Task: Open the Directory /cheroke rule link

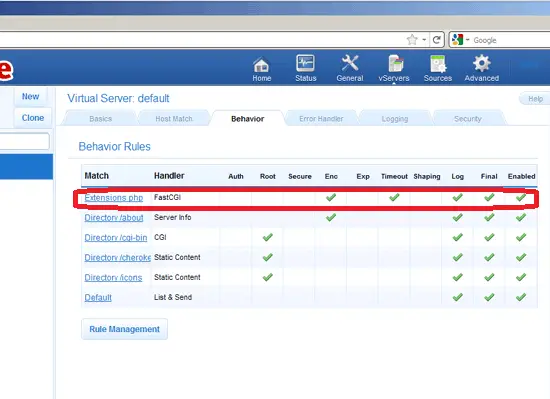Action: [118, 258]
